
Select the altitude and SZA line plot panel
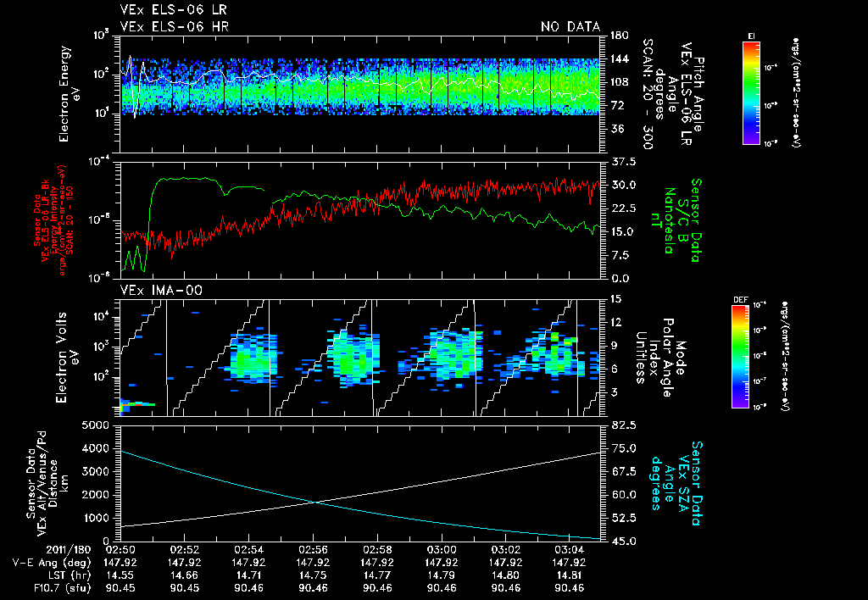click(x=359, y=483)
